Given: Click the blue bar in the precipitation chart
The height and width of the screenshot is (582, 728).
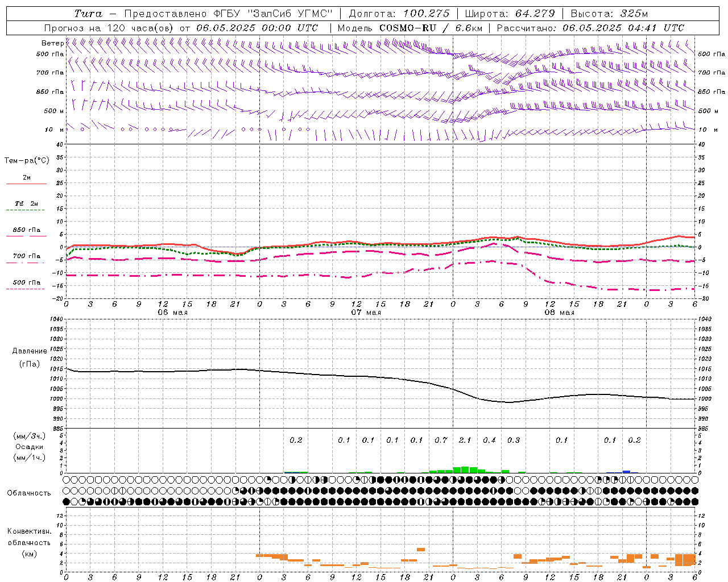Looking at the screenshot, I should (626, 471).
